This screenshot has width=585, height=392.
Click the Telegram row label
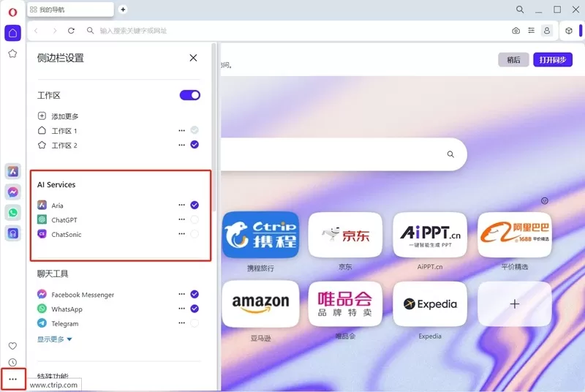click(x=65, y=323)
